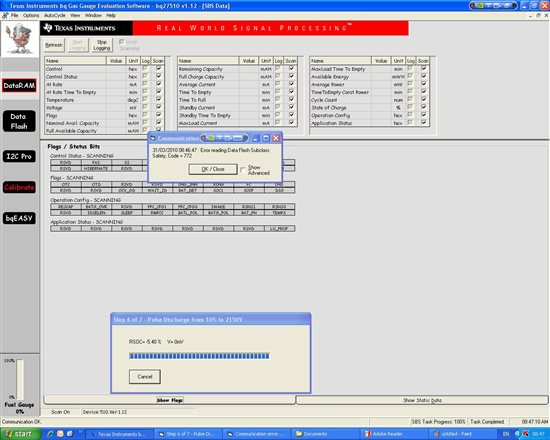The height and width of the screenshot is (440, 550).
Task: Toggle Scan checkbox for Voltage row
Action: (159, 107)
